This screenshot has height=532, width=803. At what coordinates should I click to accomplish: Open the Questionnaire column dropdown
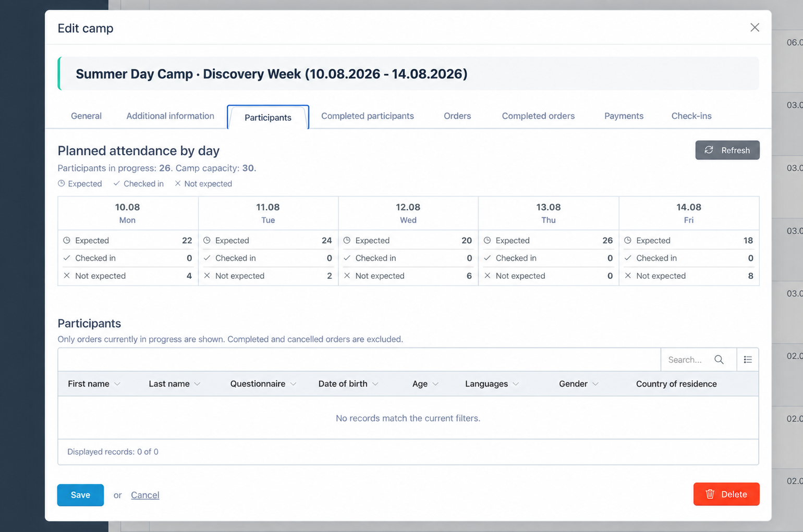pos(293,384)
